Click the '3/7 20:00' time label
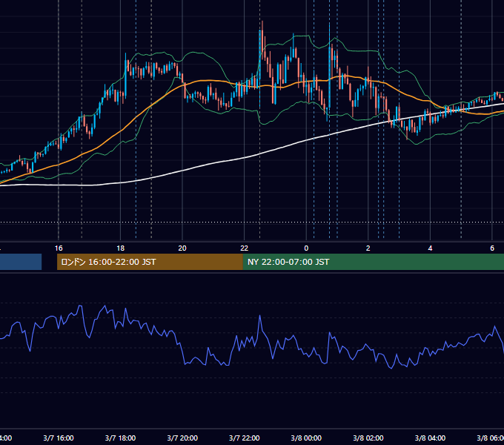 pos(182,438)
